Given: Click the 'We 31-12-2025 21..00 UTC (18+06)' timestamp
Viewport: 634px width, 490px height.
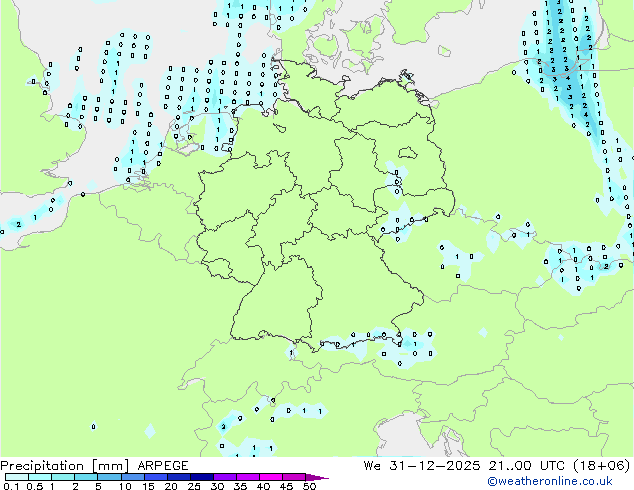Looking at the screenshot, I should pyautogui.click(x=497, y=465).
